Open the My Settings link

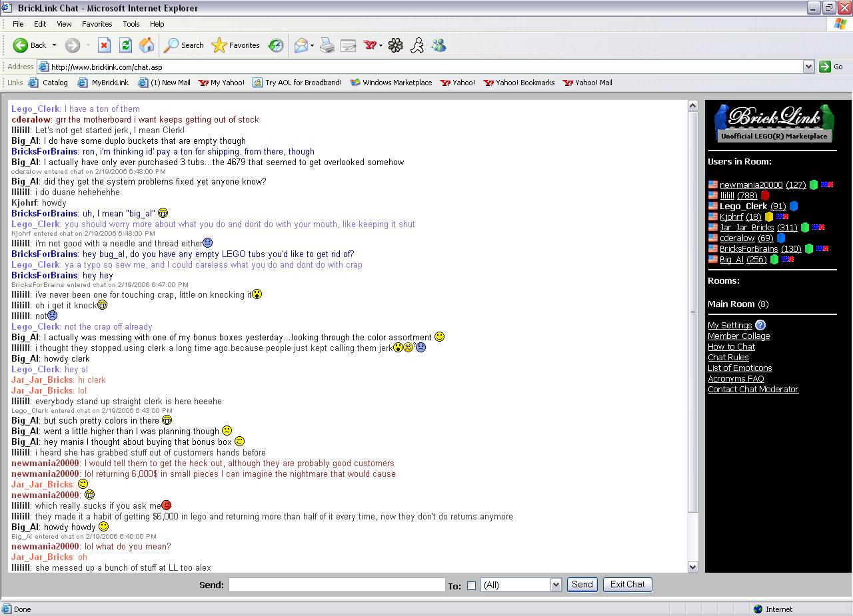coord(730,325)
